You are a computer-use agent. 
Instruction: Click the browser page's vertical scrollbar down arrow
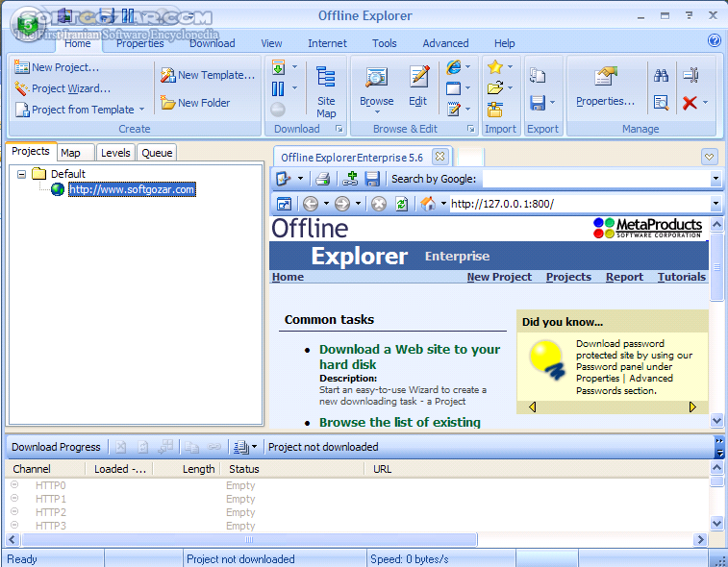pyautogui.click(x=716, y=420)
